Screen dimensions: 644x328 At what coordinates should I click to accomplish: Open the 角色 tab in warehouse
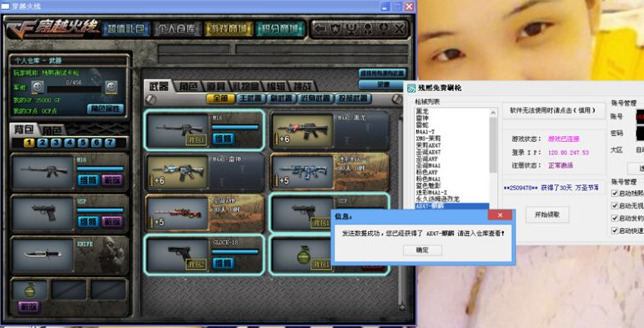[190, 86]
